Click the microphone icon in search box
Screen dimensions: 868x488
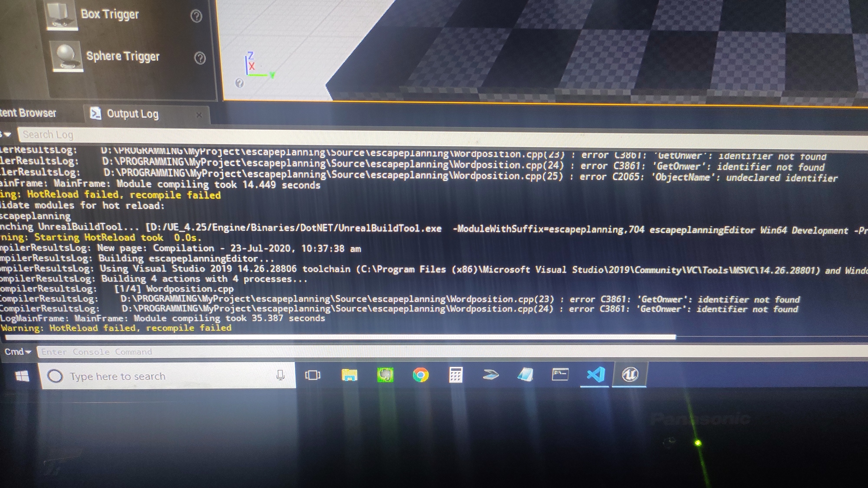coord(280,376)
